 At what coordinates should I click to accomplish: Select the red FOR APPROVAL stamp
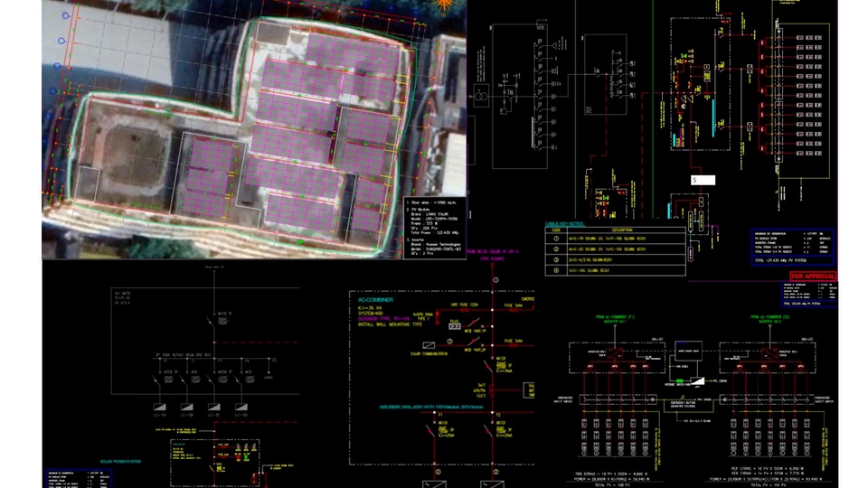pyautogui.click(x=812, y=276)
